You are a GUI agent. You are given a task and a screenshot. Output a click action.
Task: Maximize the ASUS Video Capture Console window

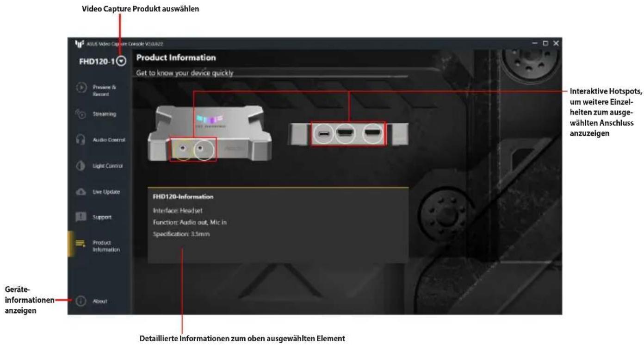coord(545,43)
